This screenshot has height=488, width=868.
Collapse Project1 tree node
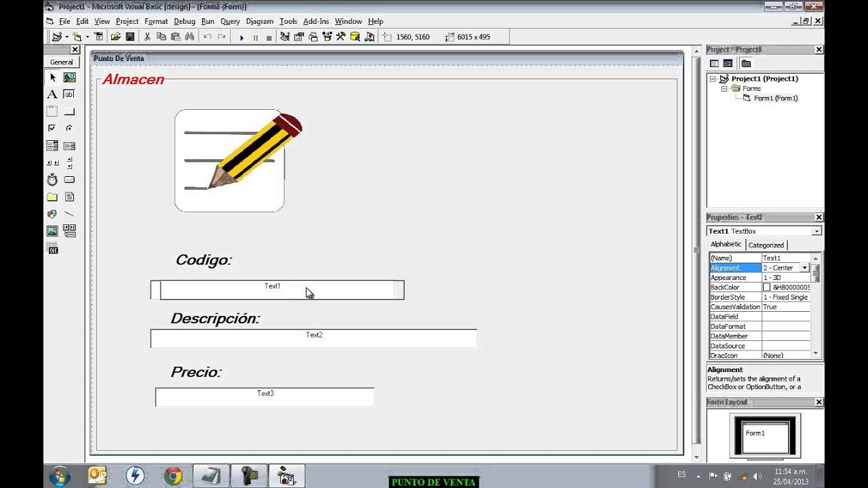click(713, 79)
